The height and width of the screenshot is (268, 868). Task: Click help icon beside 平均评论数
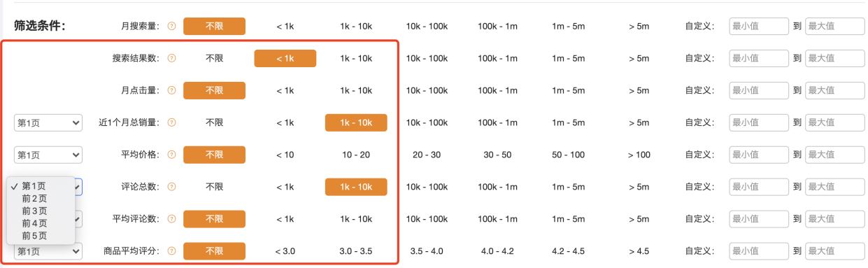coord(172,219)
